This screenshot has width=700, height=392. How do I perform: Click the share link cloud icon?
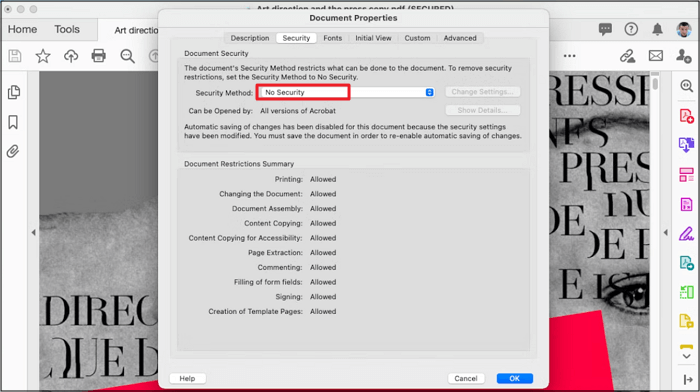627,56
